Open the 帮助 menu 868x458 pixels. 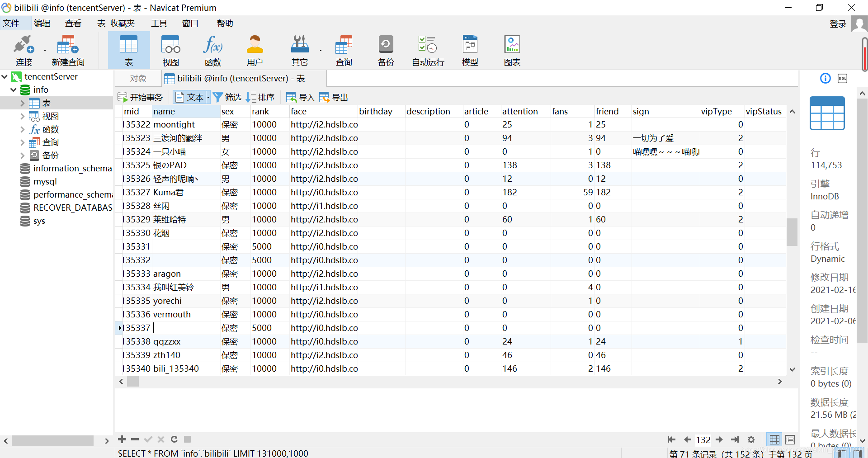point(225,23)
